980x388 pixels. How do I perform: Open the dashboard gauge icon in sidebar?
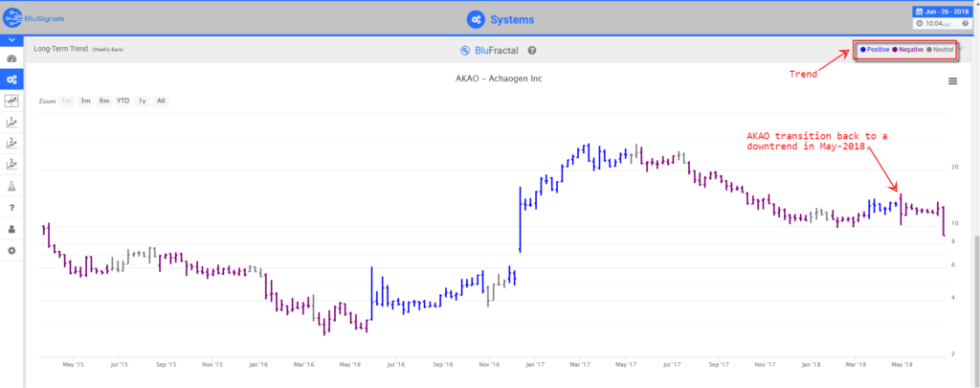coord(11,59)
